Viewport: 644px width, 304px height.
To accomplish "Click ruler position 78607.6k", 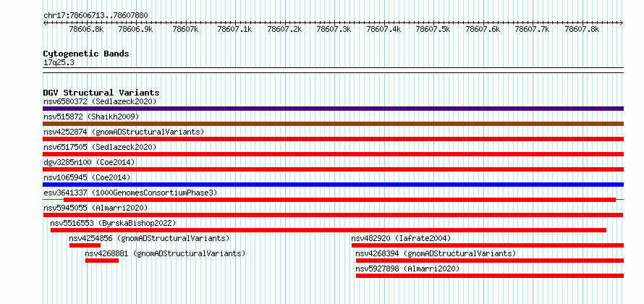I will click(x=483, y=29).
